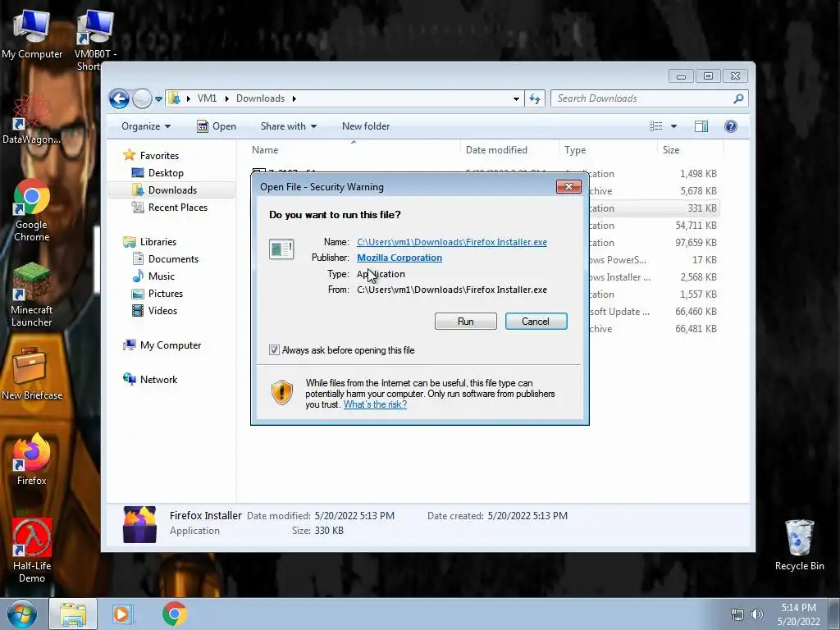The height and width of the screenshot is (630, 840).
Task: Click the taskbar clock showing 5:14 PM
Action: tap(798, 614)
